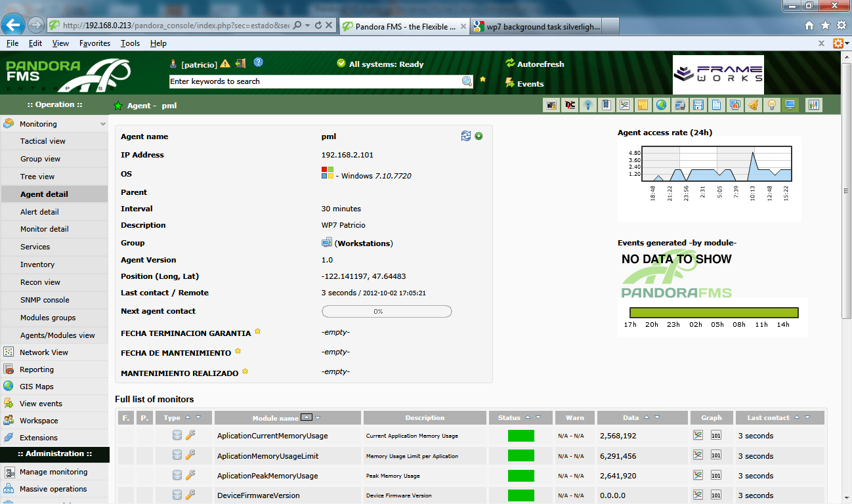
Task: Sort Last contact column ascending arrow
Action: point(797,417)
